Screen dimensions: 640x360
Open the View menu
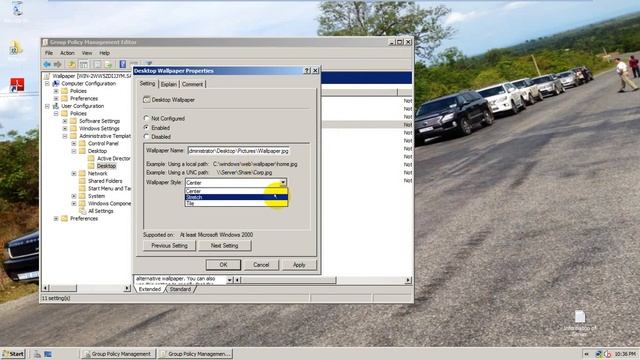tap(87, 53)
